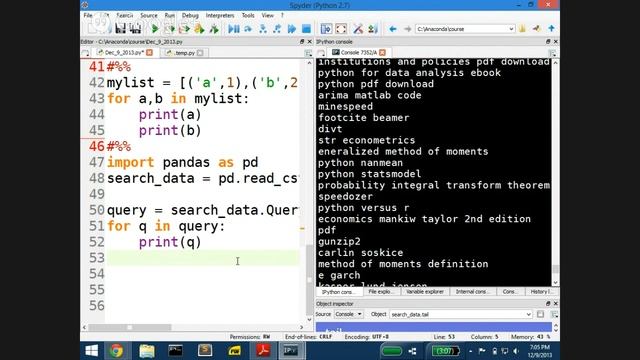Close the Dec_9_2013.py tab

click(149, 53)
